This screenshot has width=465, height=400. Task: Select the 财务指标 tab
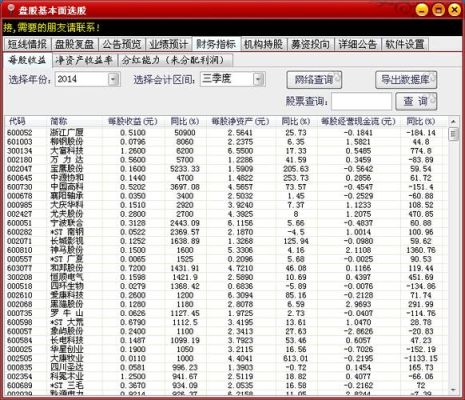click(x=216, y=44)
